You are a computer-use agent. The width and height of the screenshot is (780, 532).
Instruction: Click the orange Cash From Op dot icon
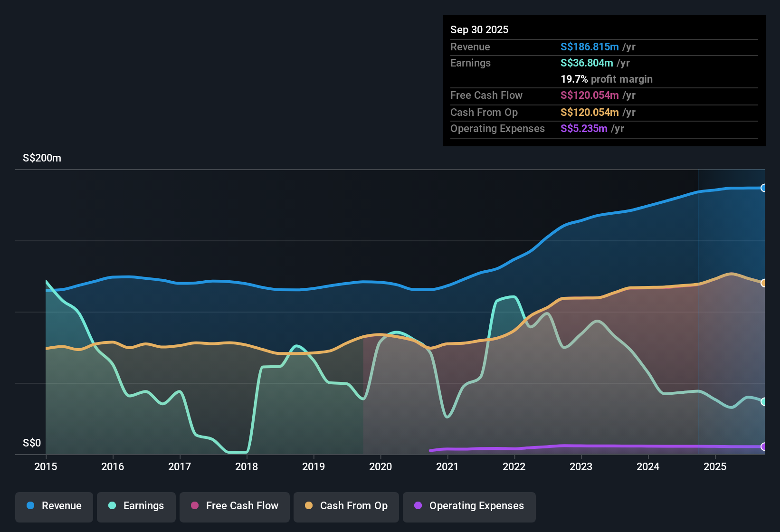tap(309, 506)
